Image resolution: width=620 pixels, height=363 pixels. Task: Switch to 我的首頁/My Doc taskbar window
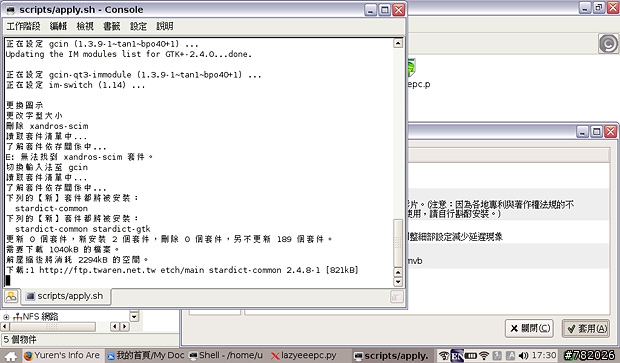[x=146, y=355]
